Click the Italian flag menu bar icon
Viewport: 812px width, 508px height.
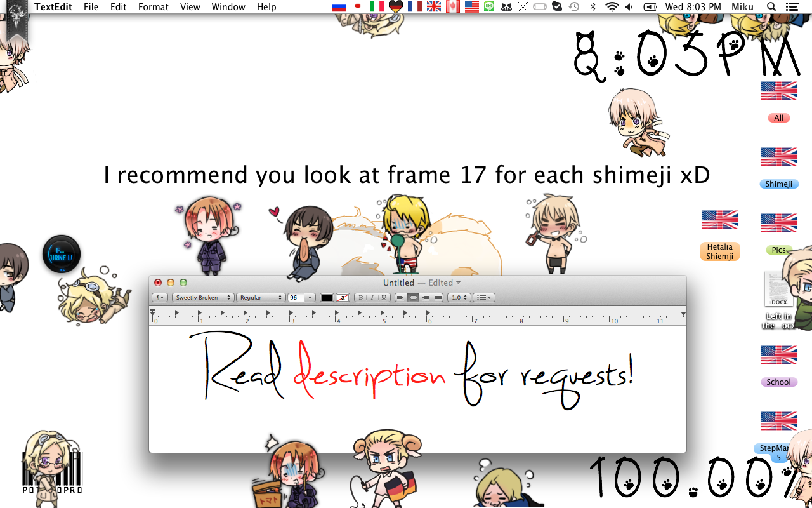click(377, 7)
